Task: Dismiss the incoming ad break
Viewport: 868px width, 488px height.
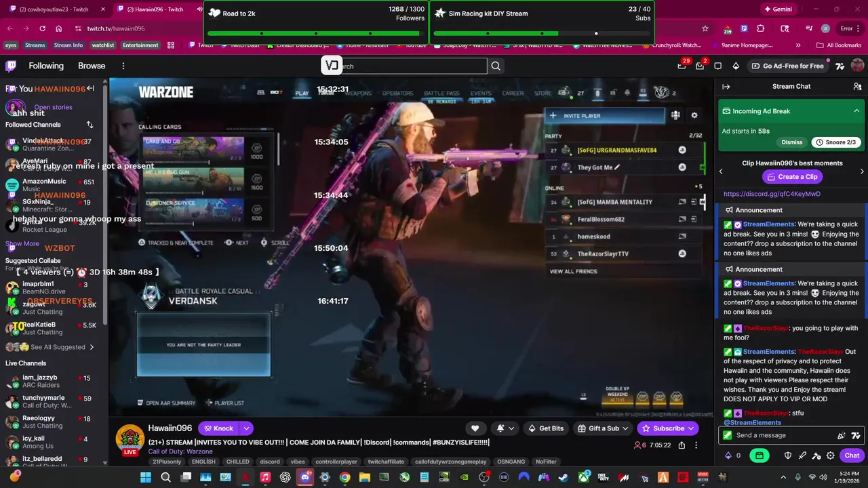Action: pyautogui.click(x=792, y=142)
